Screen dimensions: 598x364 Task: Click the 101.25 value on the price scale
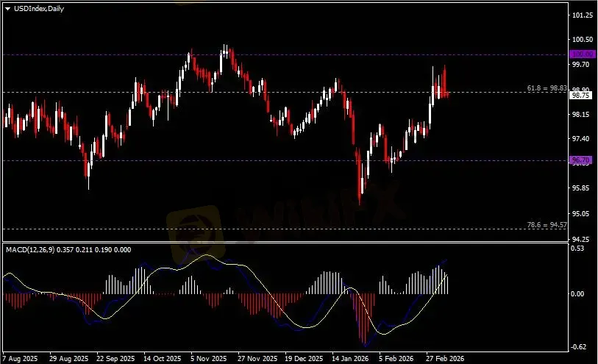582,15
